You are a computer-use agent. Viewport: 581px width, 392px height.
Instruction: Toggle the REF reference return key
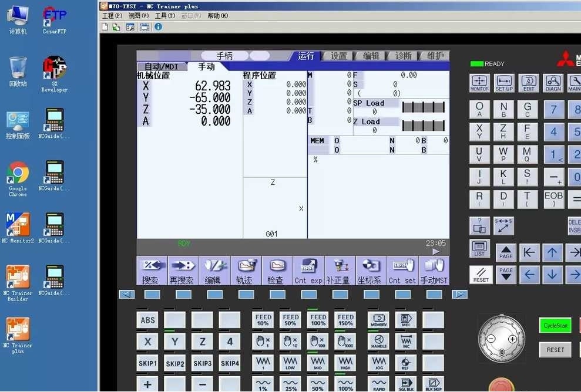(x=406, y=363)
